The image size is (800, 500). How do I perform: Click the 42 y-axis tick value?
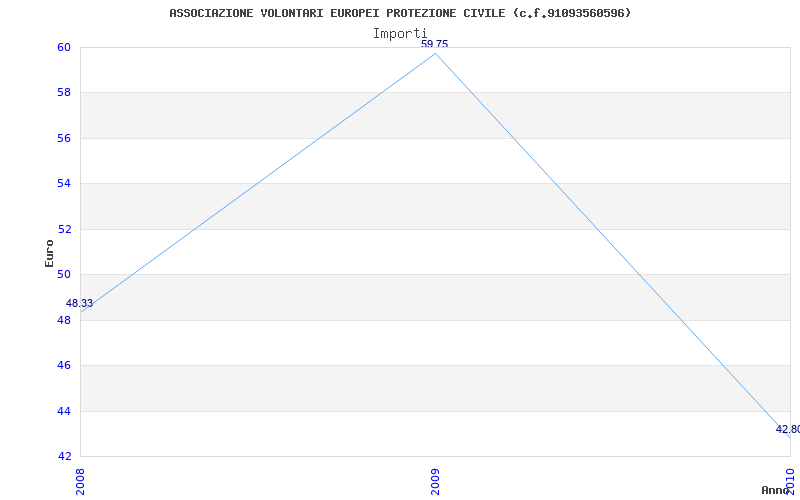pyautogui.click(x=63, y=456)
